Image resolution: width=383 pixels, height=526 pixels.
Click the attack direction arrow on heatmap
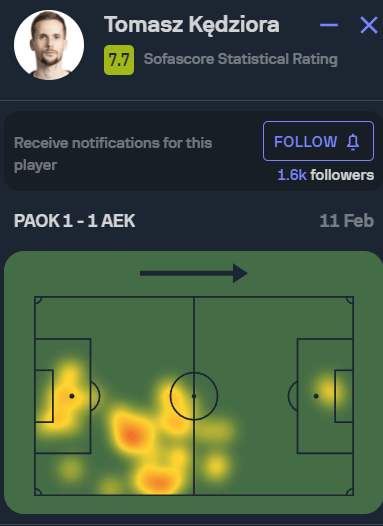(x=194, y=273)
